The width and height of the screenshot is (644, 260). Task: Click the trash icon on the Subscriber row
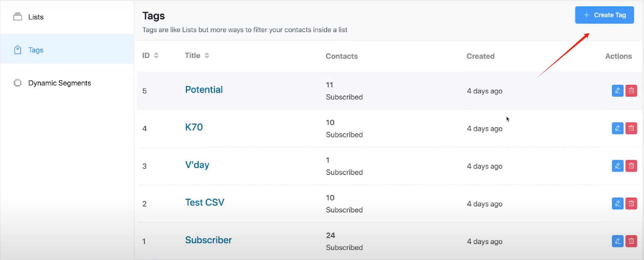[631, 241]
